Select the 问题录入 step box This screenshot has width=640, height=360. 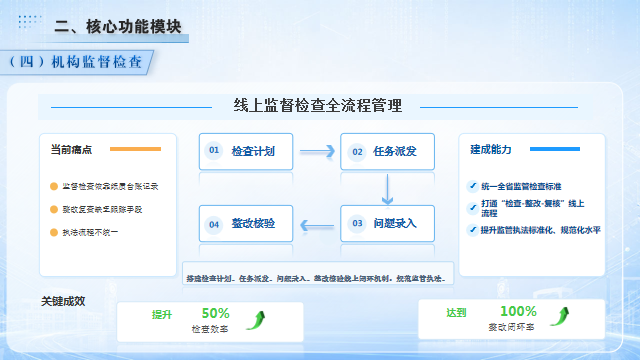pyautogui.click(x=387, y=223)
